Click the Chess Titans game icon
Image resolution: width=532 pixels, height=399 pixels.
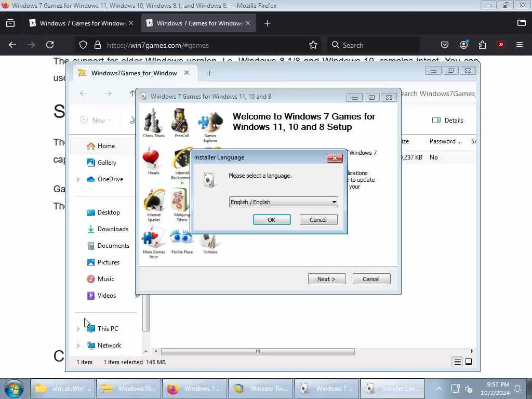[x=153, y=123]
